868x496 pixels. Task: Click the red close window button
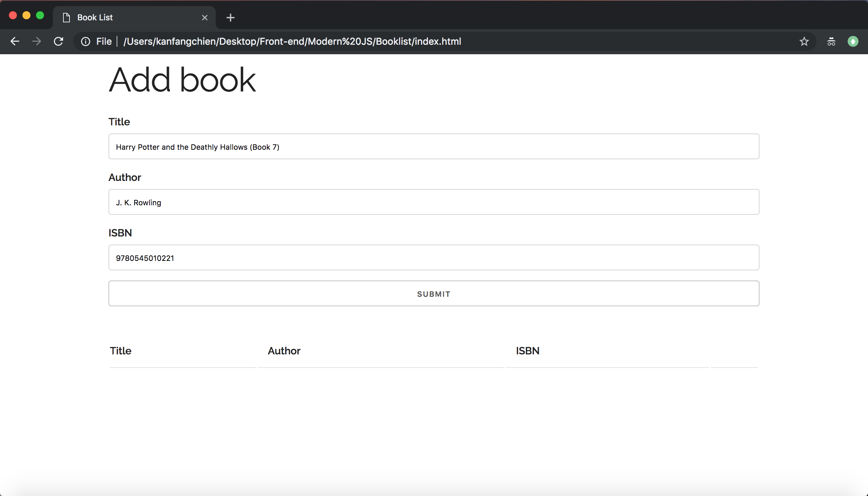click(13, 15)
